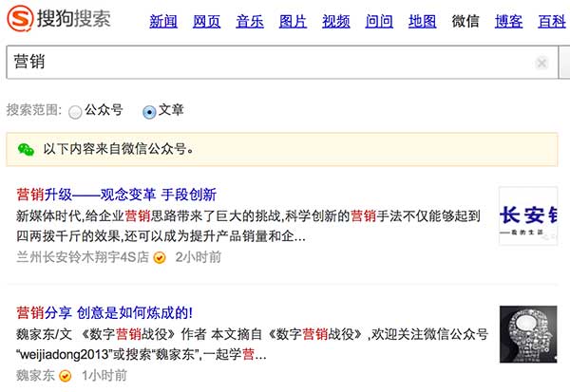Select the 文章 search scope radio button
Screen dimensions: 570x392
click(149, 112)
